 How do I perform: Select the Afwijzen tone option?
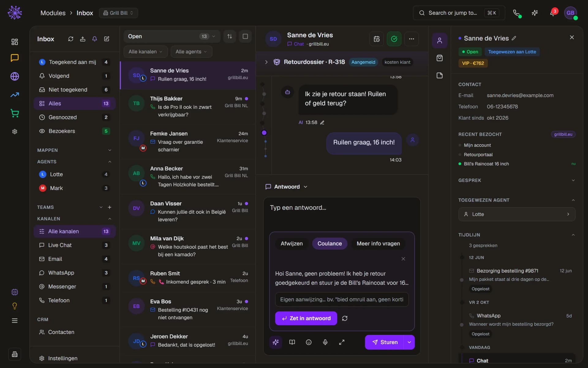292,243
